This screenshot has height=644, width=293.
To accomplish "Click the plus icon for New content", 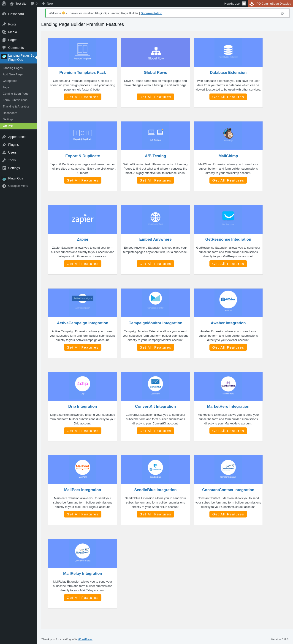I will click(x=43, y=4).
